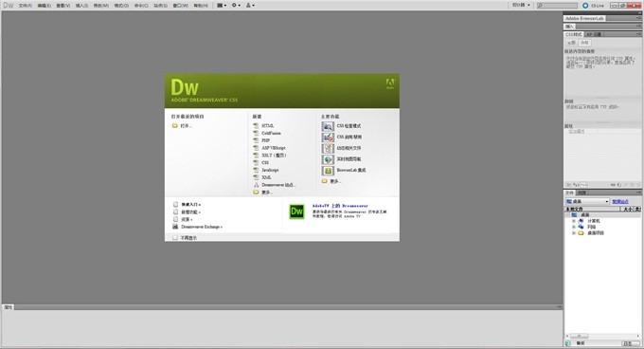Click the folder icon next to 打开...

coord(174,126)
